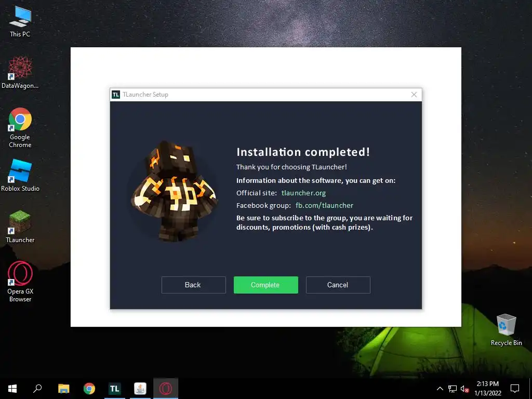Select the TLauncher desktop shortcut
This screenshot has height=399, width=532.
20,227
